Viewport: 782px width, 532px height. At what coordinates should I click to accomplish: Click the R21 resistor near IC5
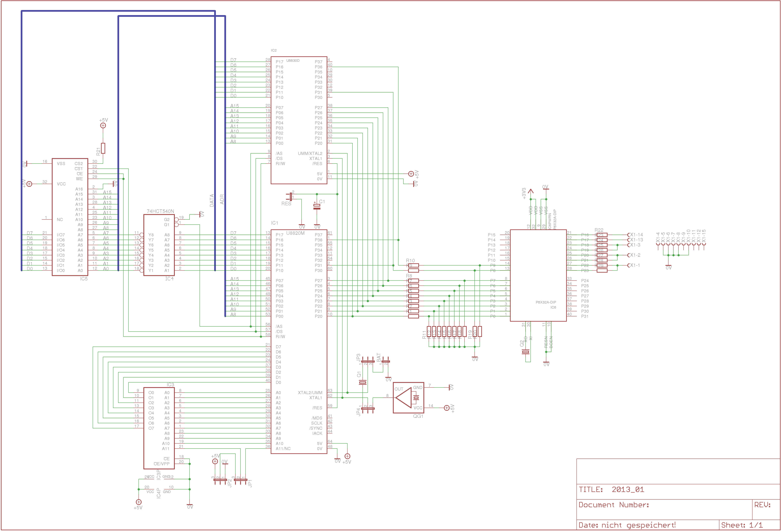pyautogui.click(x=103, y=148)
